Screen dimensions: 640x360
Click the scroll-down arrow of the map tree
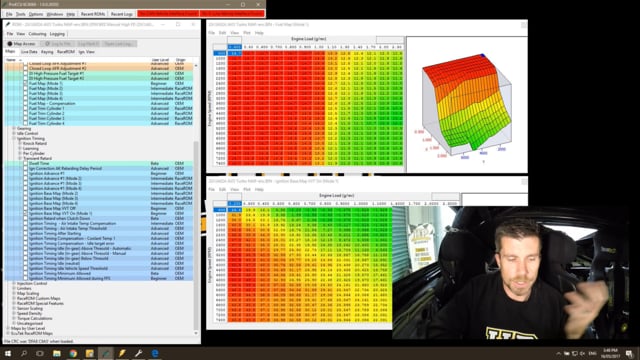pos(196,333)
